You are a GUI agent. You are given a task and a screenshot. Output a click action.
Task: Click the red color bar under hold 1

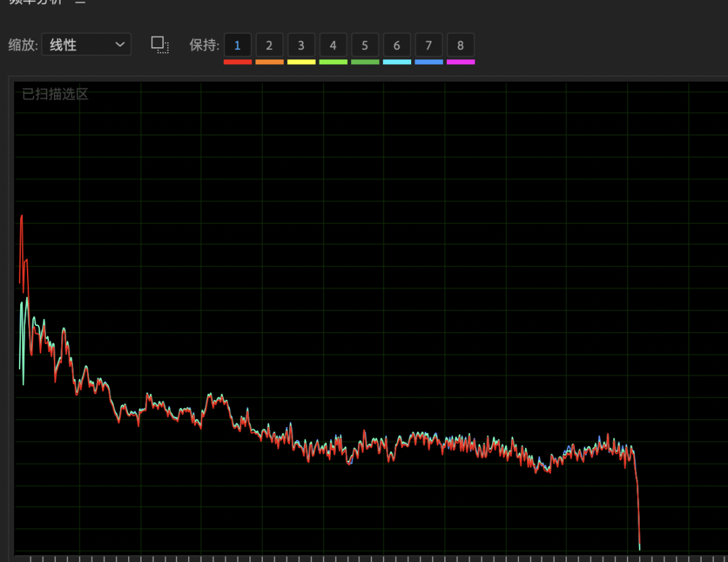click(237, 62)
